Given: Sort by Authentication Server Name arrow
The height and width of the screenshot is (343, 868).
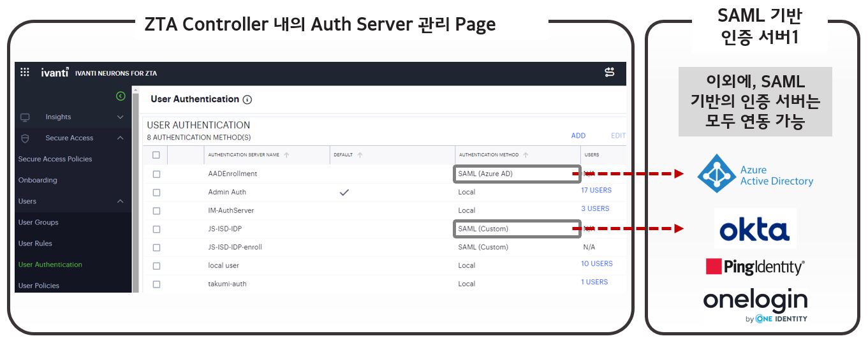Looking at the screenshot, I should click(286, 155).
